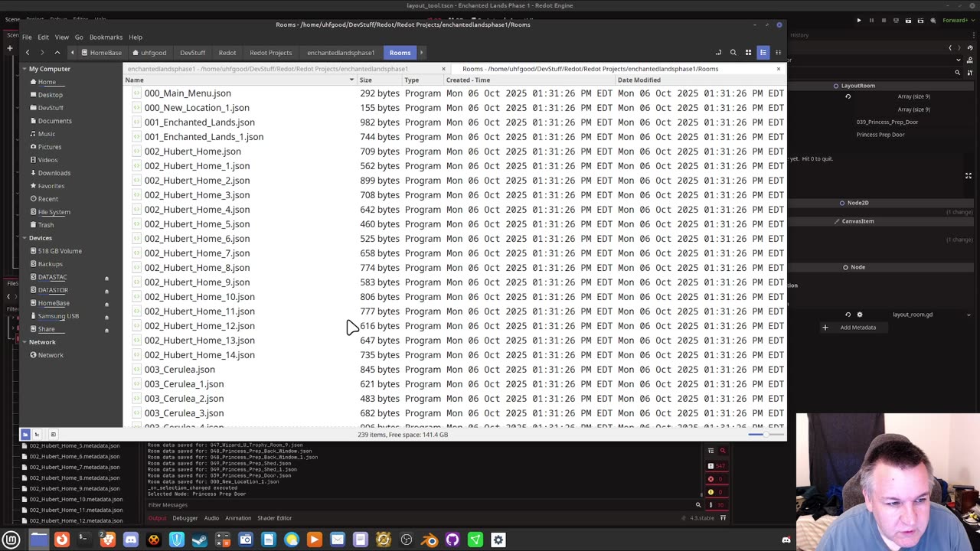The image size is (980, 551).
Task: Jump to Redot Projects in the path bar
Action: [x=270, y=53]
